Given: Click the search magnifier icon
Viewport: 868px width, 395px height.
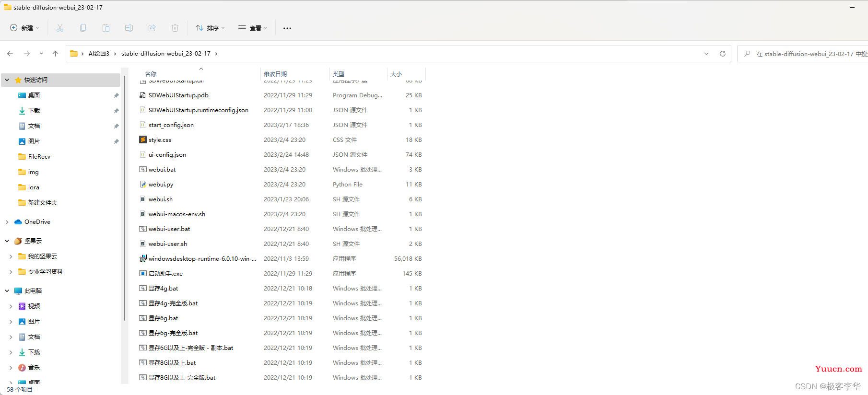Looking at the screenshot, I should (x=747, y=54).
